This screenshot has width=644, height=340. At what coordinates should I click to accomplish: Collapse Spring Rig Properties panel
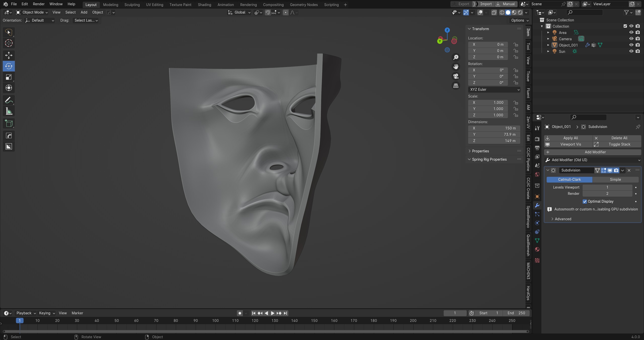489,159
